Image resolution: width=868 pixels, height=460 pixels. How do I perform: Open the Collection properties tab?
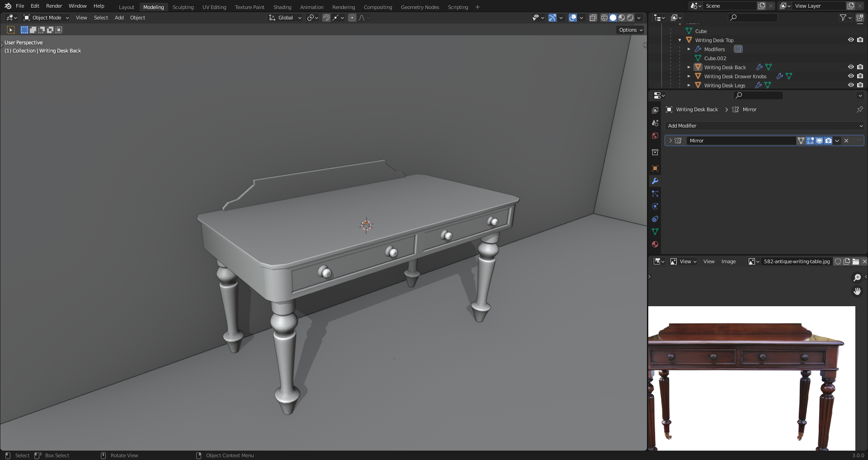coord(655,152)
